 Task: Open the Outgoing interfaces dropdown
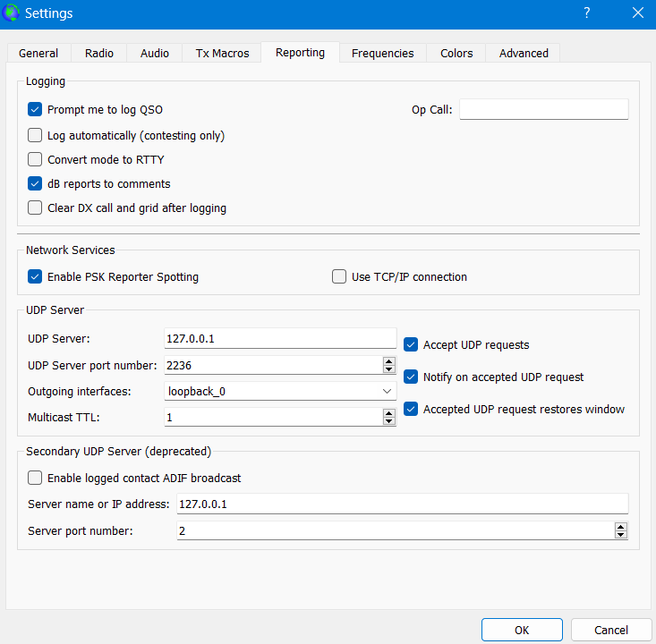click(280, 392)
